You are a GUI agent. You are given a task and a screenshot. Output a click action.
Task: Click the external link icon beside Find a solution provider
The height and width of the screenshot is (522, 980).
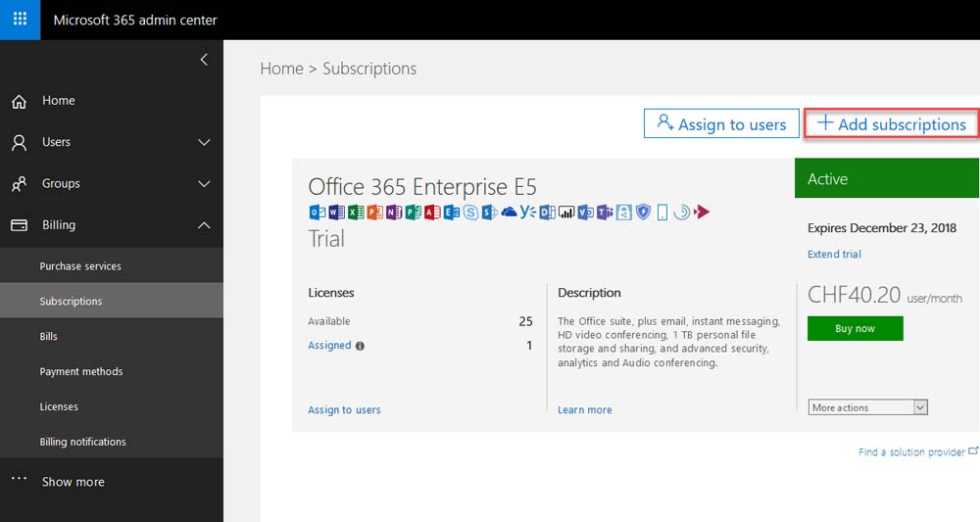[x=973, y=451]
